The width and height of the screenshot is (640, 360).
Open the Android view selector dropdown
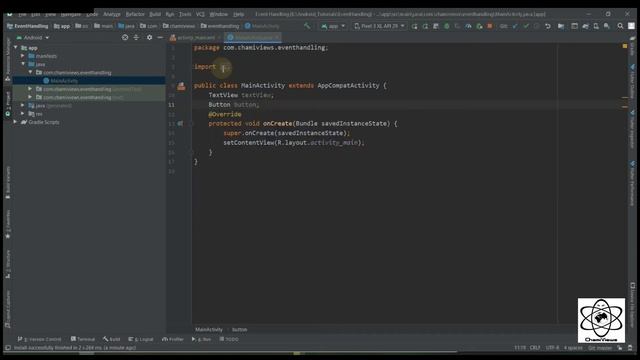point(33,38)
